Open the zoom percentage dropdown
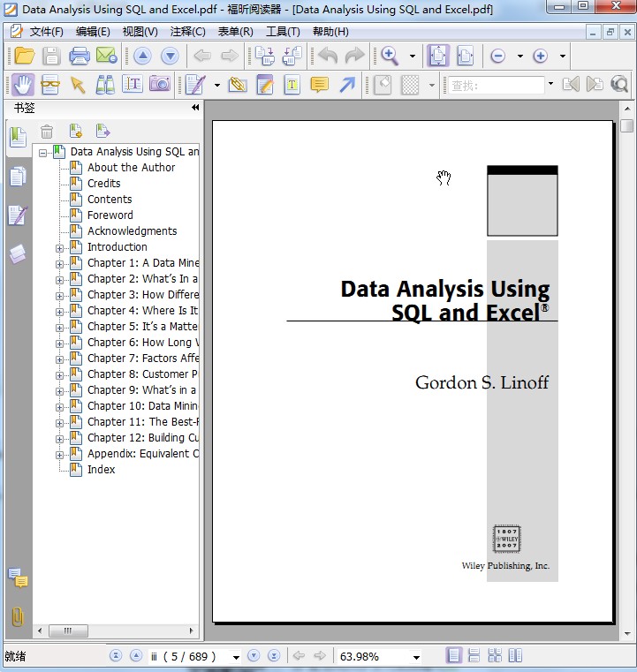 coord(416,657)
